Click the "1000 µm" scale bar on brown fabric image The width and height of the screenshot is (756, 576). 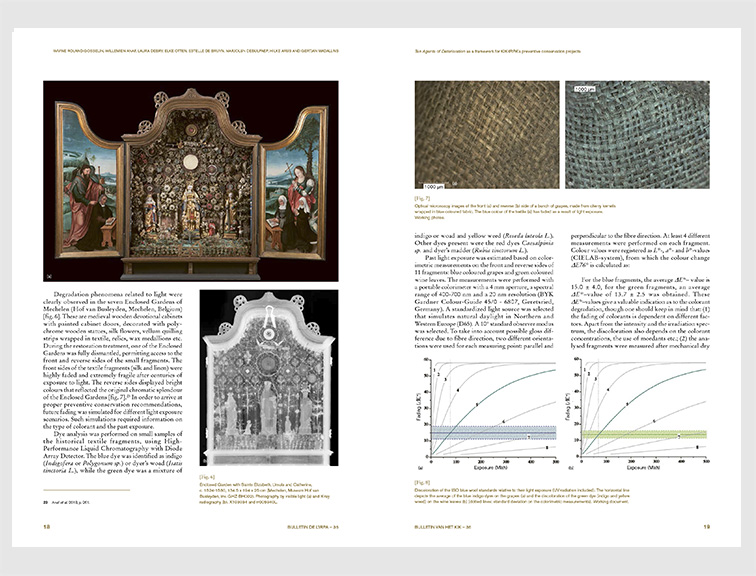(x=434, y=186)
